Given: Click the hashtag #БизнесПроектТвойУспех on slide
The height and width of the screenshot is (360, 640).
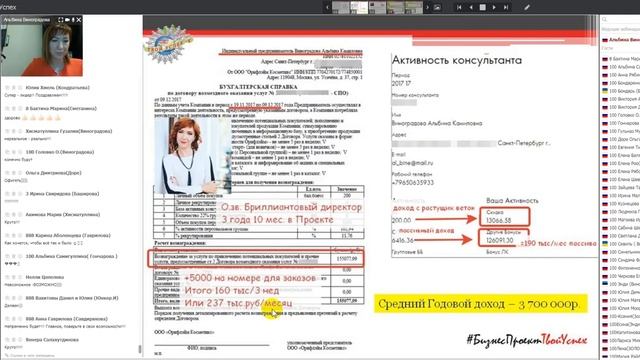Looking at the screenshot, I should [527, 340].
